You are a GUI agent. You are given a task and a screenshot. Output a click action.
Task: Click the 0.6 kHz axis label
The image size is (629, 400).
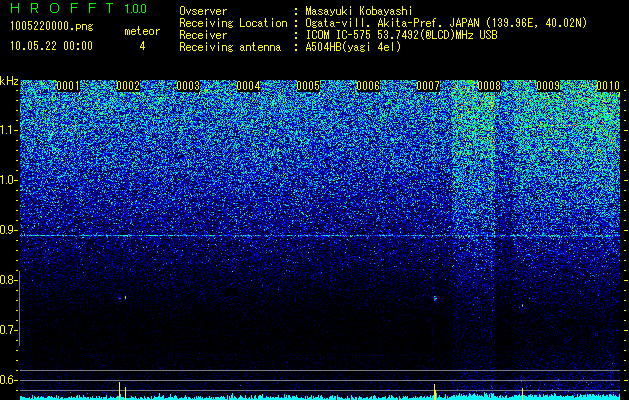9,380
